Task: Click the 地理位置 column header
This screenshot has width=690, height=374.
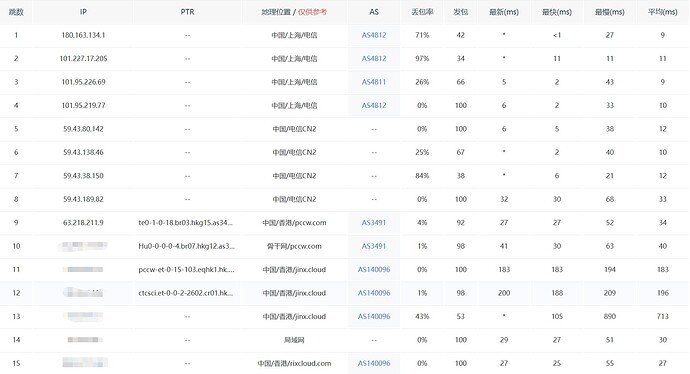Action: point(294,12)
